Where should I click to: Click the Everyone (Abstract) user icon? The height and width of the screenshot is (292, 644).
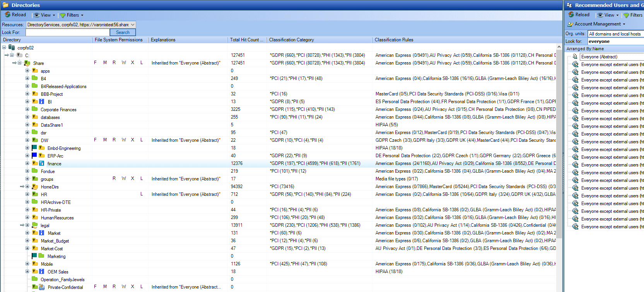tap(575, 56)
